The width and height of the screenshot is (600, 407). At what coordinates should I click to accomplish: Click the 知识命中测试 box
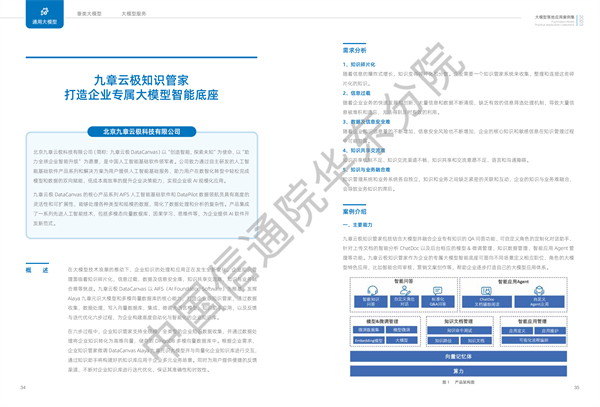(x=459, y=330)
